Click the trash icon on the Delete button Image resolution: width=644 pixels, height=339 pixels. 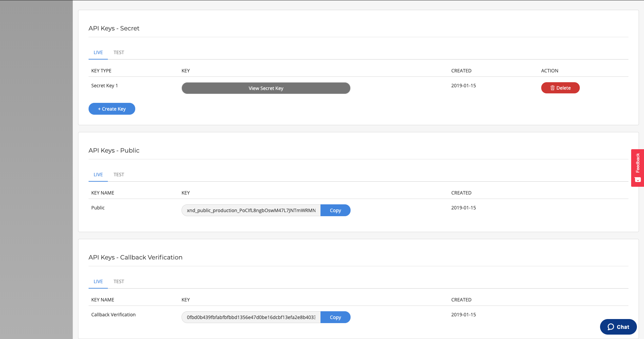[552, 88]
